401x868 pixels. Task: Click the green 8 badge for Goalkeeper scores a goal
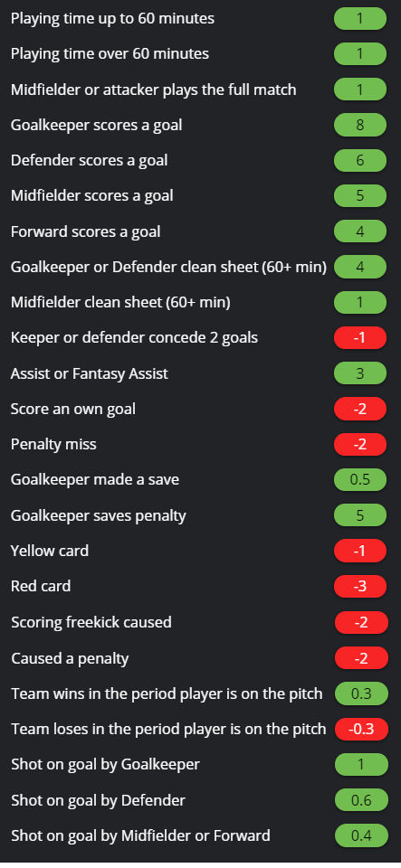pyautogui.click(x=360, y=125)
